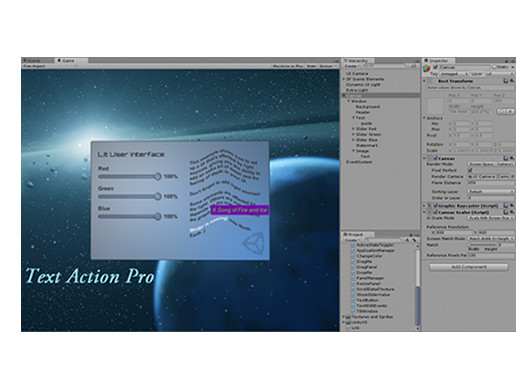Click the purple 'A Song of Fire and Ice' label
The height and width of the screenshot is (389, 516).
(x=239, y=210)
